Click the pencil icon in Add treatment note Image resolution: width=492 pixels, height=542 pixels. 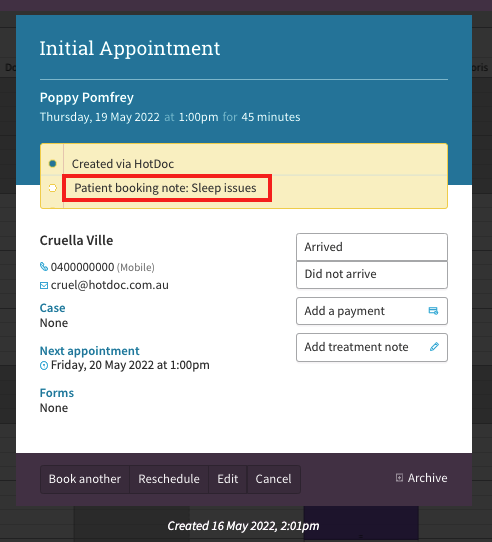pyautogui.click(x=434, y=347)
